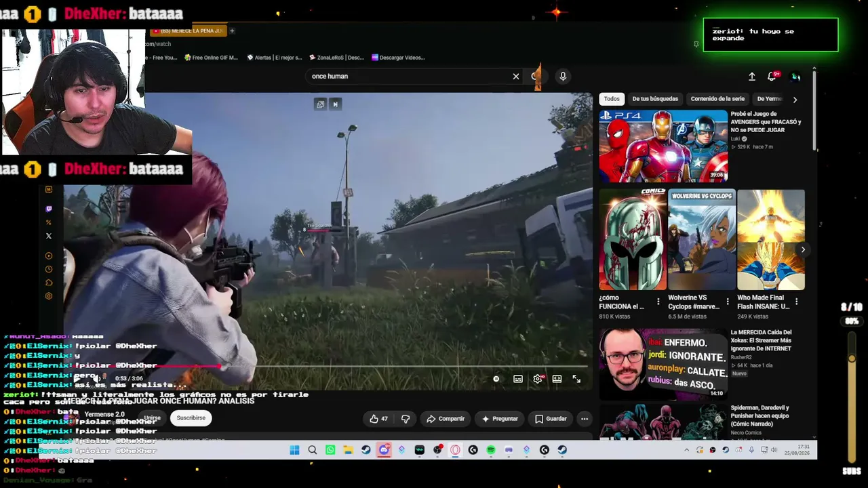Open the 'Who Made Final Flash INSANE' short
Viewport: 868px width, 488px height.
point(771,240)
